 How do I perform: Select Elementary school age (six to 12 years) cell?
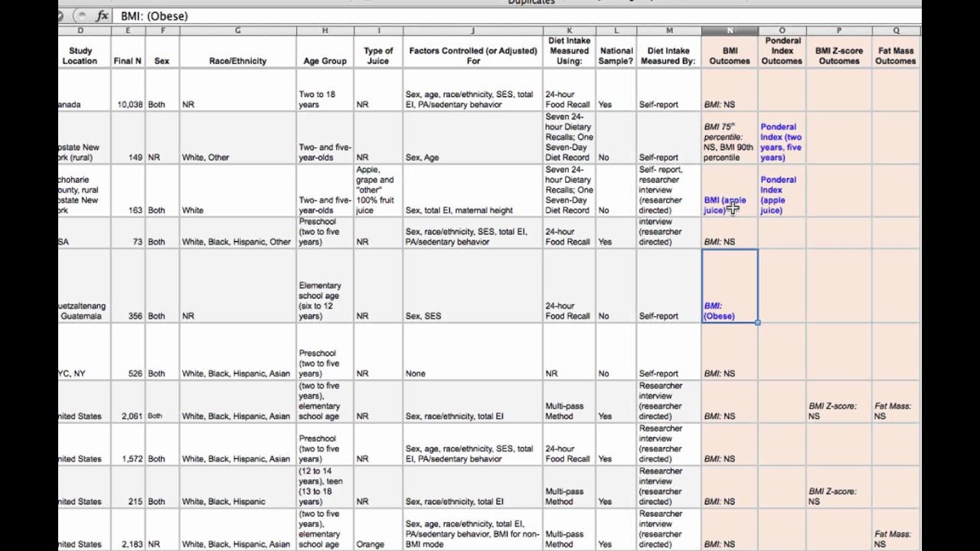[325, 286]
